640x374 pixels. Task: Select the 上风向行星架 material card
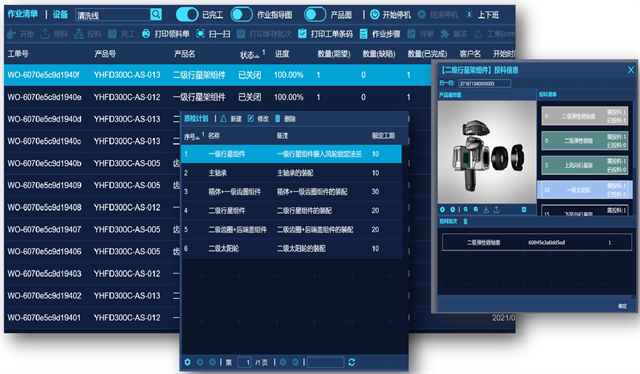tap(584, 165)
